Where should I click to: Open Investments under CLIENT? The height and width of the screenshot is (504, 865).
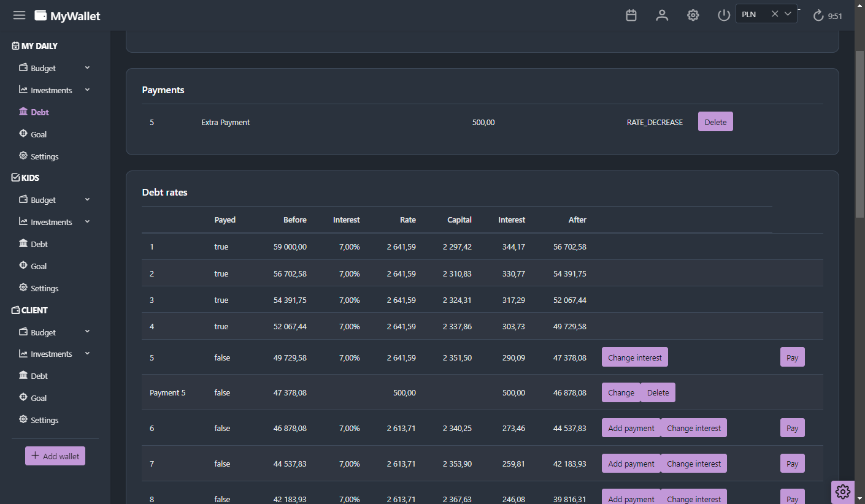coord(45,354)
